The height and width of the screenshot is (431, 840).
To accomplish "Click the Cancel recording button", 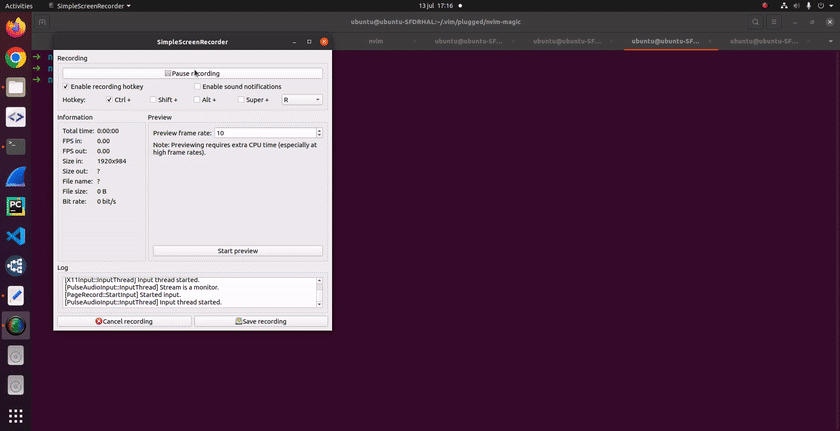I will click(124, 321).
